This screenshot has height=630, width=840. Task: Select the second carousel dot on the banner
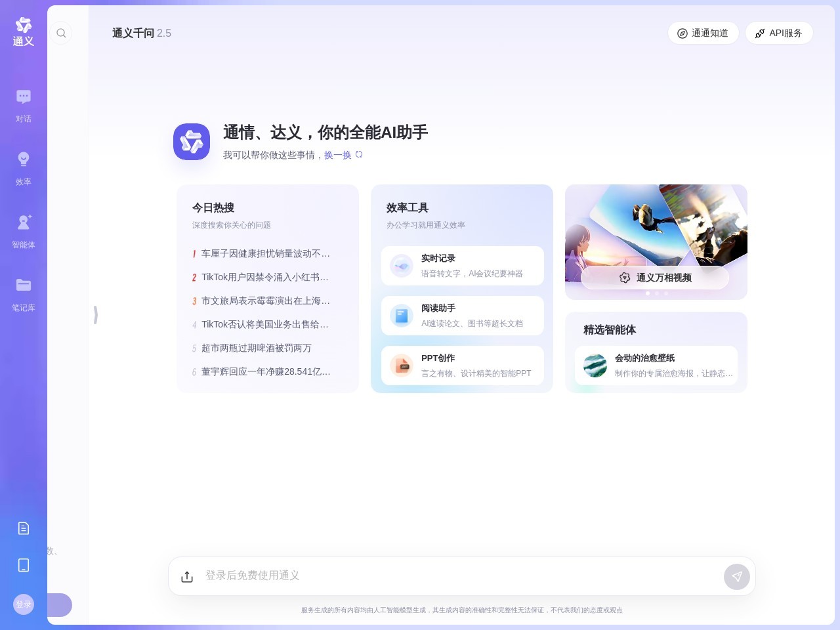tap(657, 293)
